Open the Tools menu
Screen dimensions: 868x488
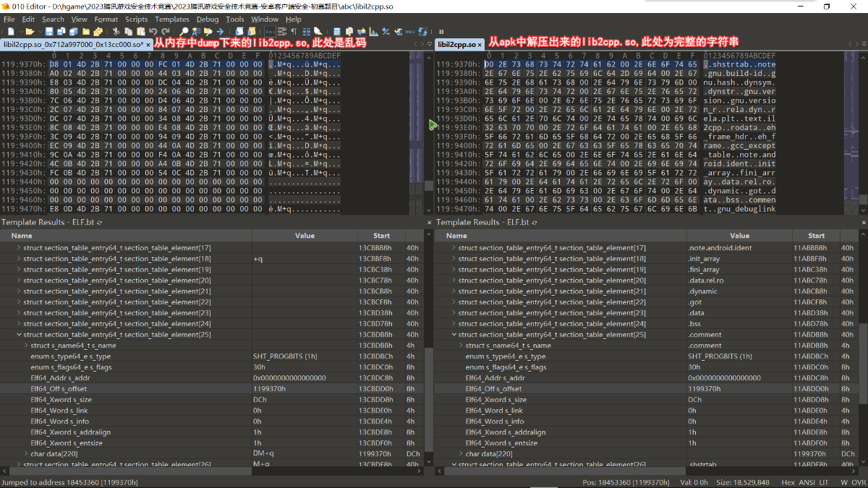(x=235, y=20)
